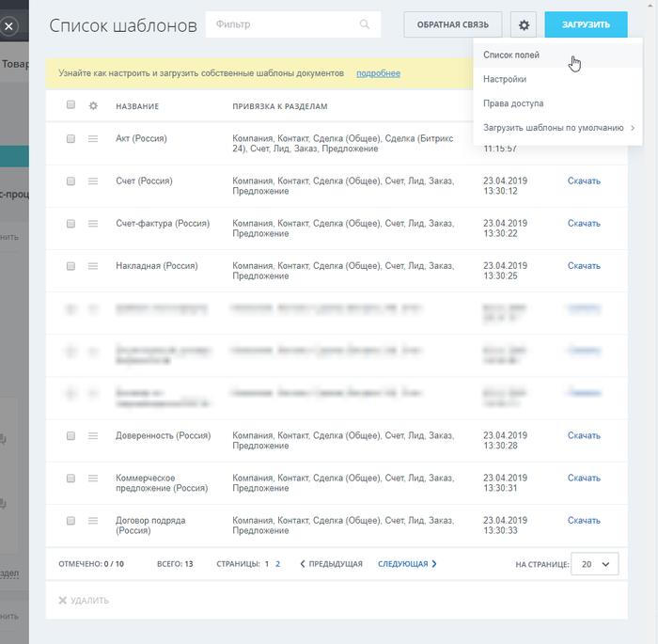Choose Права доступа menu item
The image size is (658, 644).
point(513,103)
